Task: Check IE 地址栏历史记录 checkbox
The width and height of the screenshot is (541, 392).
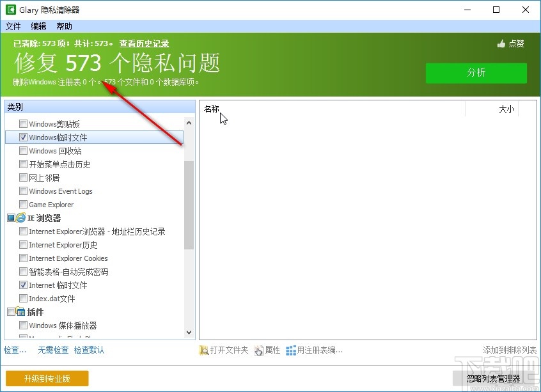Action: [23, 231]
